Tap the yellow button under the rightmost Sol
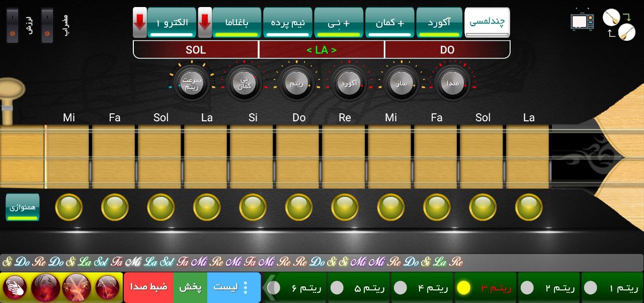Image resolution: width=644 pixels, height=303 pixels. coord(483,207)
